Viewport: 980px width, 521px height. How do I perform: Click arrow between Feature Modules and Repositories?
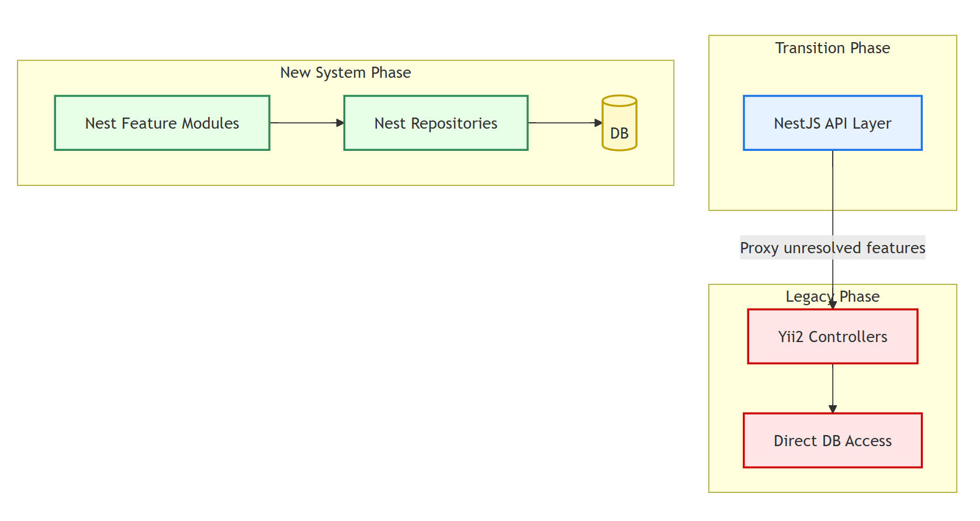point(306,123)
